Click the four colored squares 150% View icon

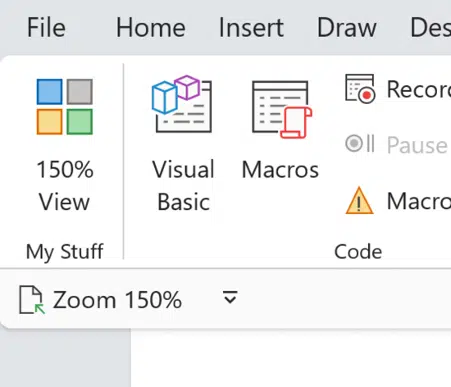click(65, 107)
